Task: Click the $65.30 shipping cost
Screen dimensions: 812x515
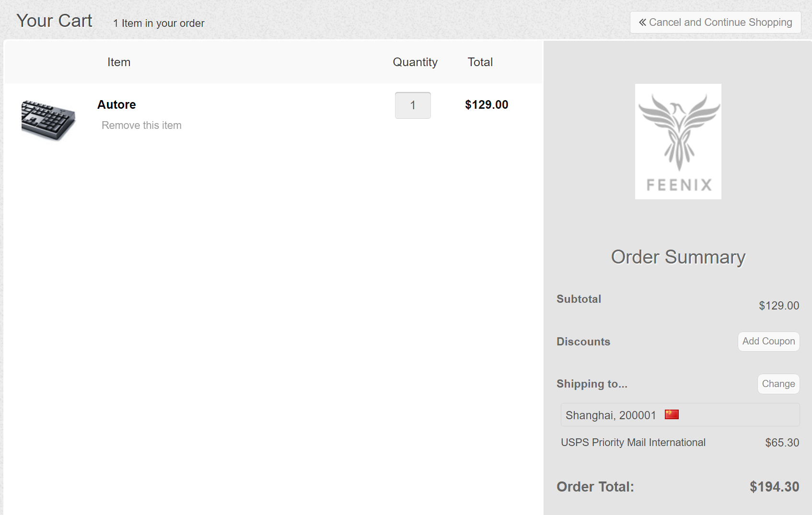Action: pos(782,443)
